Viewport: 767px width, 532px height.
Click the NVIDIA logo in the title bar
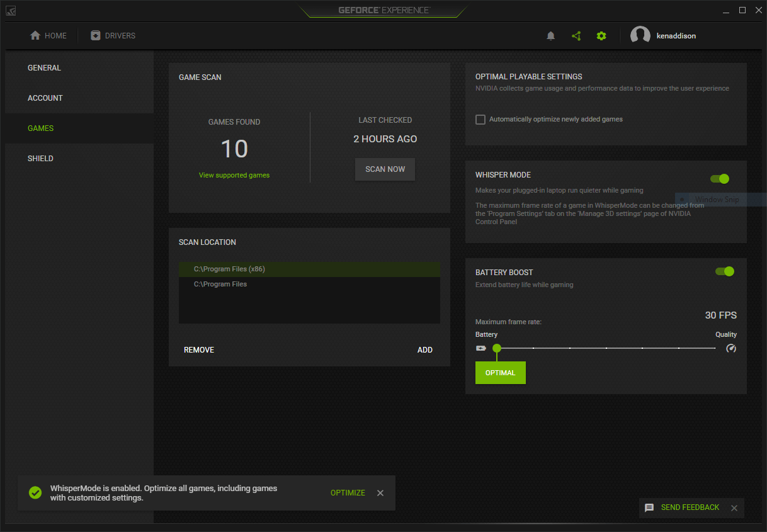tap(10, 10)
